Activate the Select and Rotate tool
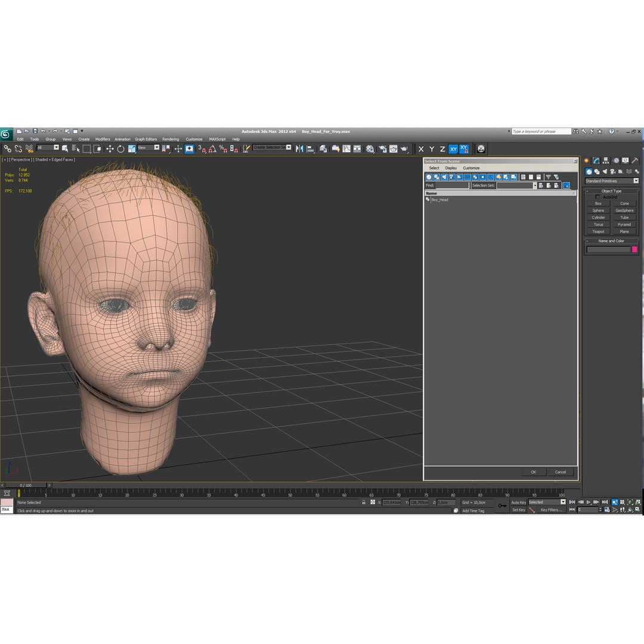Image resolution: width=644 pixels, height=644 pixels. [x=120, y=148]
